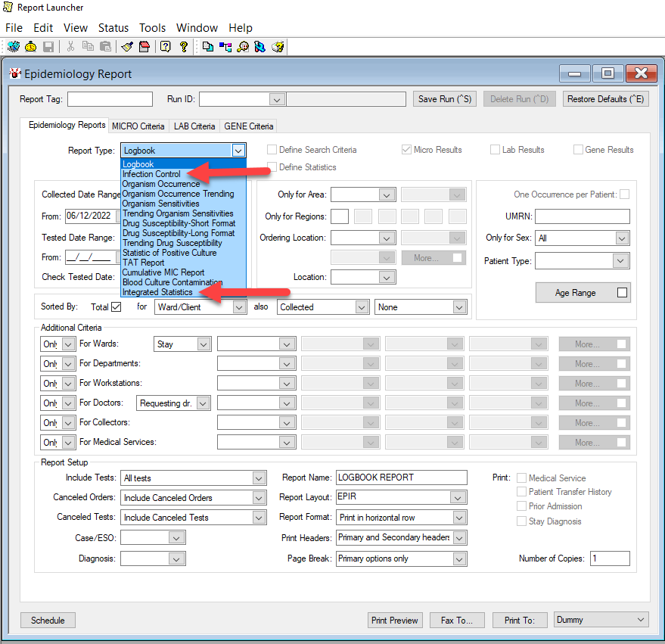The height and width of the screenshot is (644, 665).
Task: Toggle the Total checkbox in Sorted By
Action: [x=116, y=307]
